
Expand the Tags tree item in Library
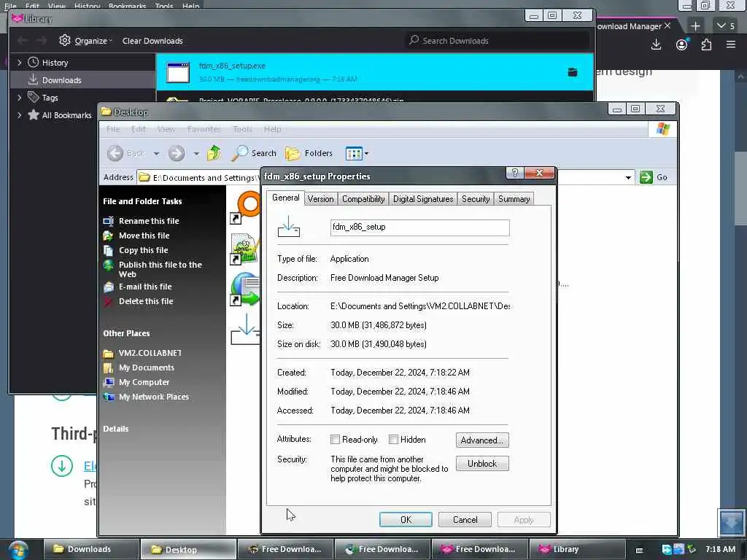tap(20, 98)
